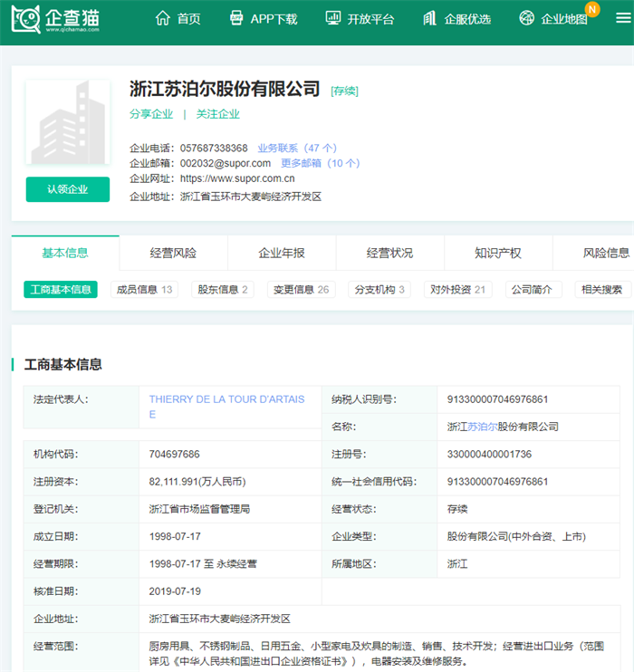Select 分支机构 3 sub-tab
Screen dimensions: 634x672
click(x=379, y=290)
